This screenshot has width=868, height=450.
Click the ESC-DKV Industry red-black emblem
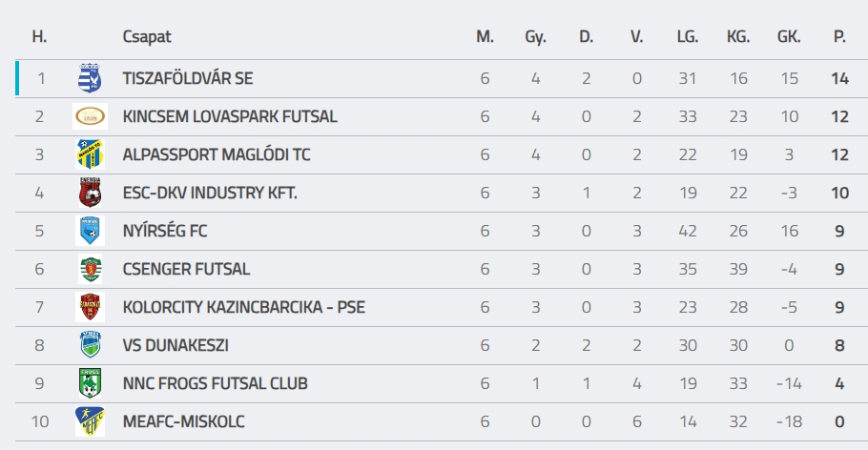(x=90, y=193)
